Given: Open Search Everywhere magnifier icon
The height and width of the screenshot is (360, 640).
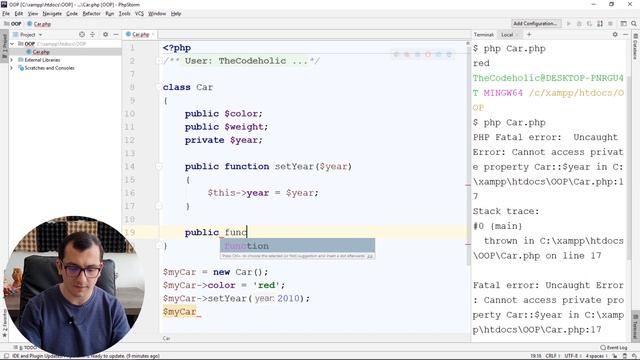Looking at the screenshot, I should 633,24.
